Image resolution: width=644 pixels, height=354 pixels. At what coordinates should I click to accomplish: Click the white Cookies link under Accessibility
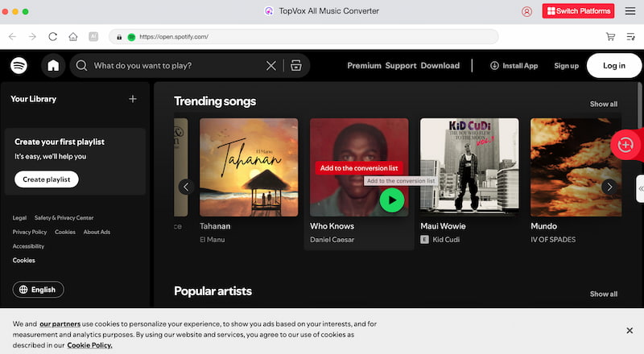pyautogui.click(x=24, y=261)
